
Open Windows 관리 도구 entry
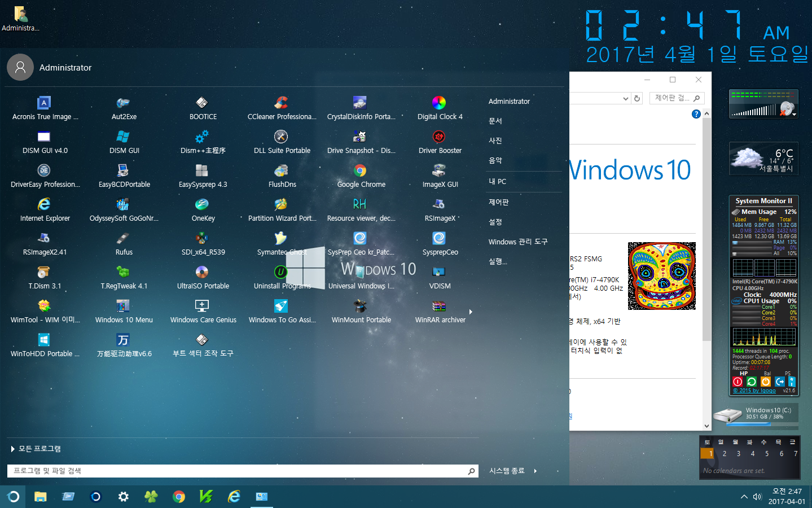(518, 242)
